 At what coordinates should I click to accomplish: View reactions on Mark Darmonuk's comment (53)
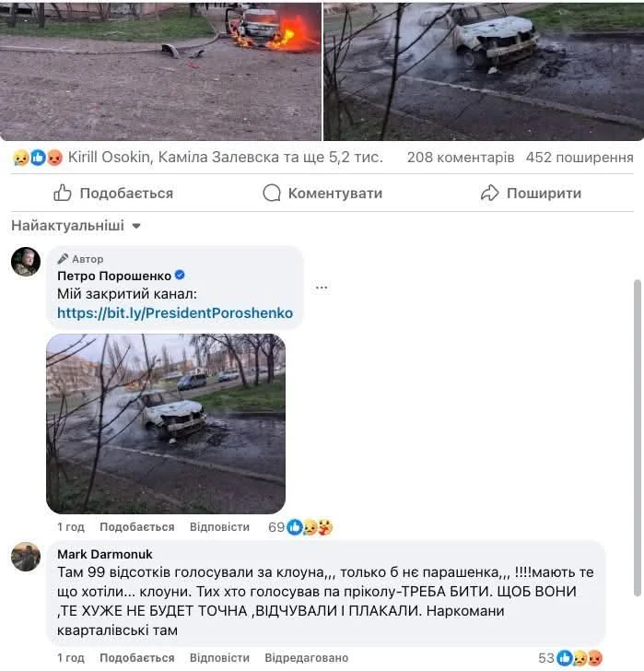tap(570, 658)
